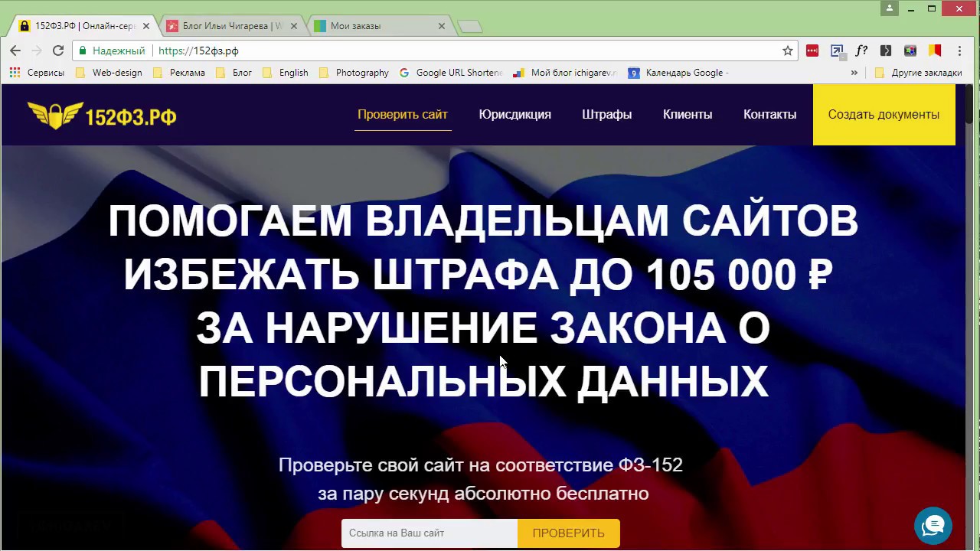Close the Блог Ильи Чигарева tab
The image size is (980, 551).
293,26
